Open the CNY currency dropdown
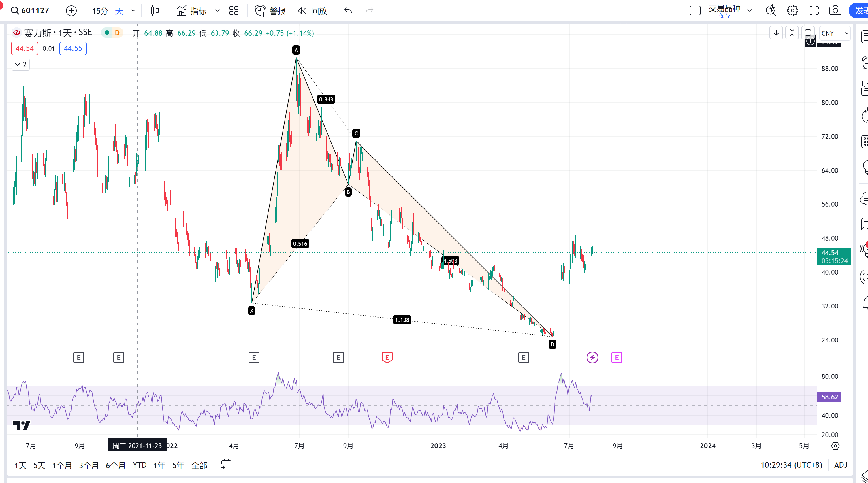Viewport: 868px width, 483px height. click(834, 33)
